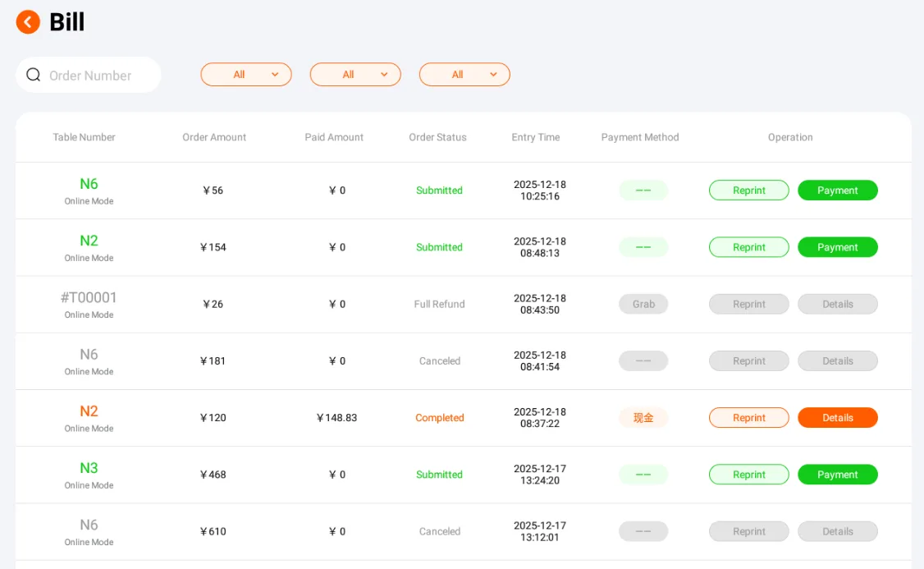Click the order amount ¥610
The width and height of the screenshot is (924, 569).
click(213, 531)
